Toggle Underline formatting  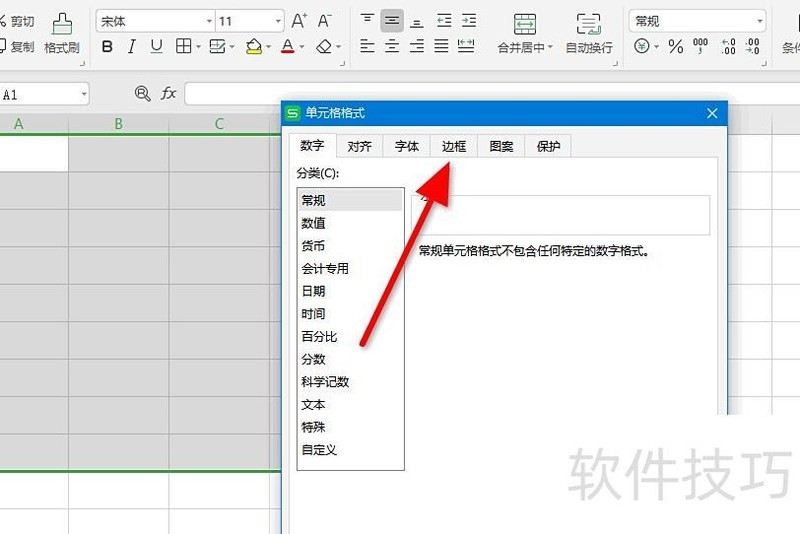[x=157, y=47]
